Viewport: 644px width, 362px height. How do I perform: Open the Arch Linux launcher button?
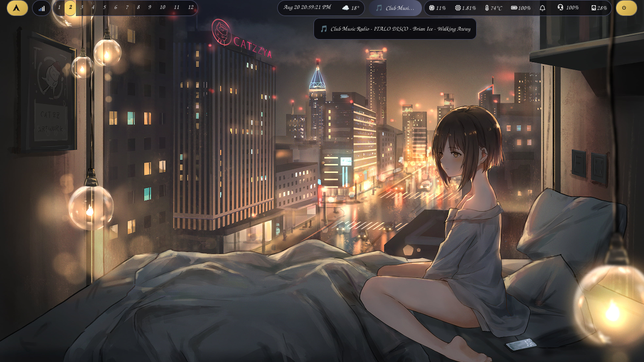17,8
